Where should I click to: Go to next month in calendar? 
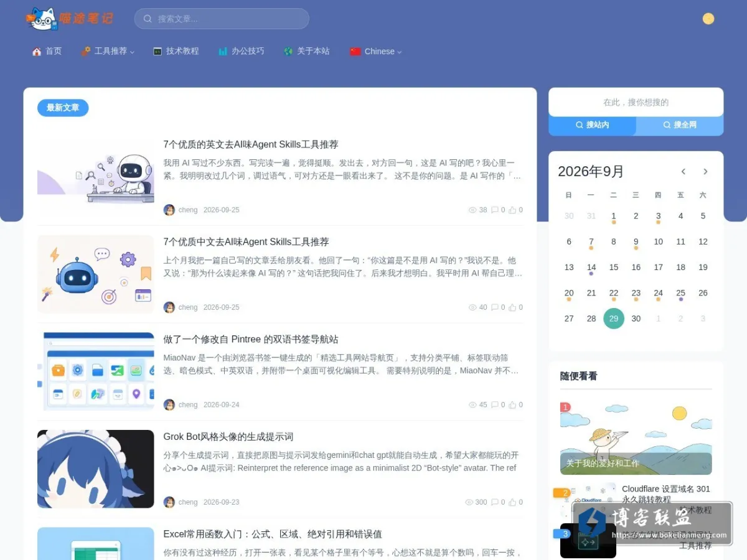[705, 172]
